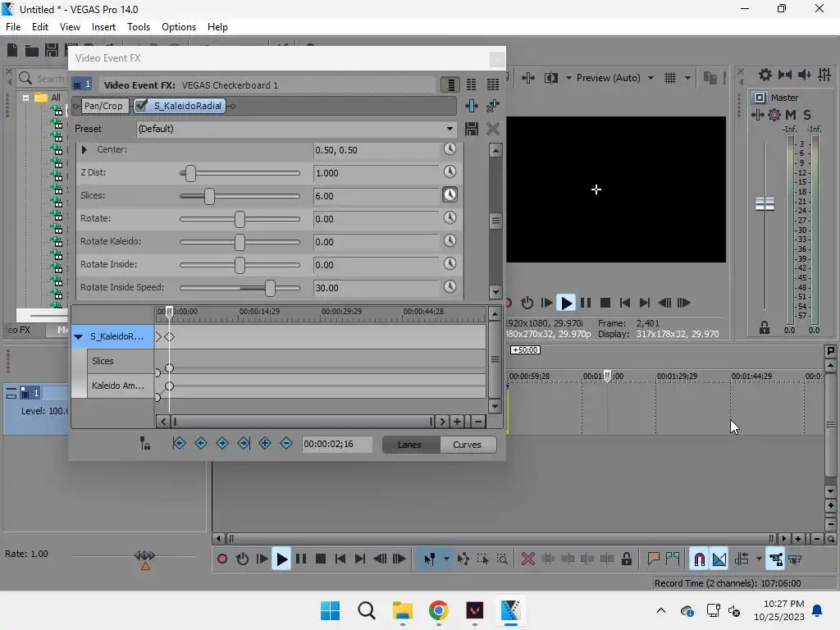Open the New project icon
The image size is (840, 630).
pos(12,50)
